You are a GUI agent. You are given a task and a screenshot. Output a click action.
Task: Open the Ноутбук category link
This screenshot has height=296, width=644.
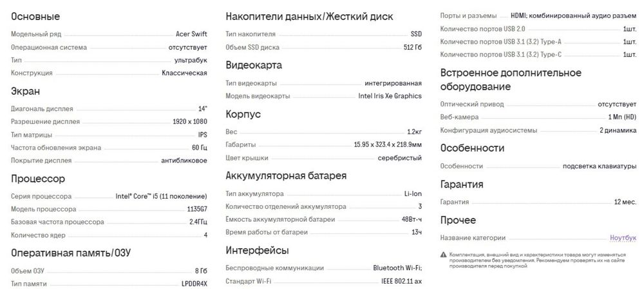pos(623,237)
